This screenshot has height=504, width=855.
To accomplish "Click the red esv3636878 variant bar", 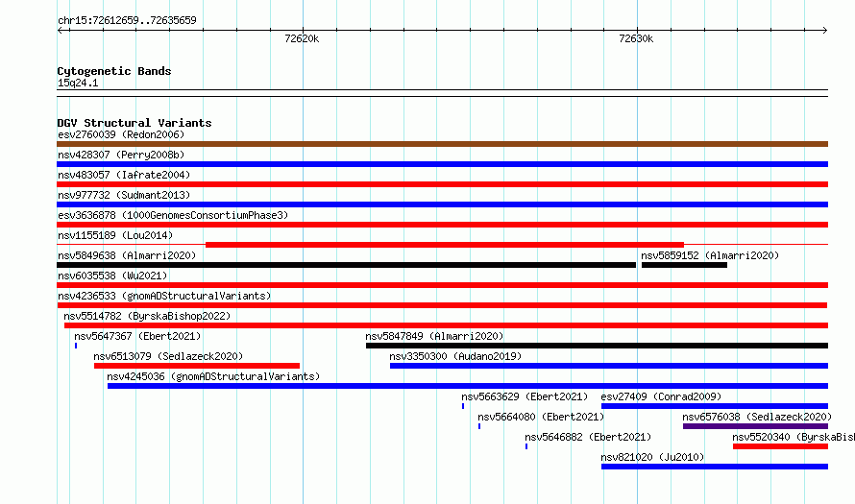I will pyautogui.click(x=442, y=225).
